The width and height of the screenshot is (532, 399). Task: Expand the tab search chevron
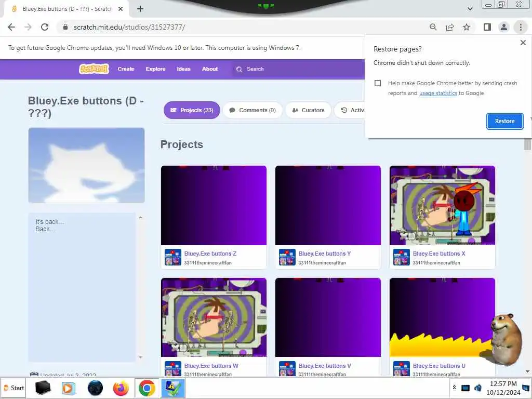coord(470,9)
